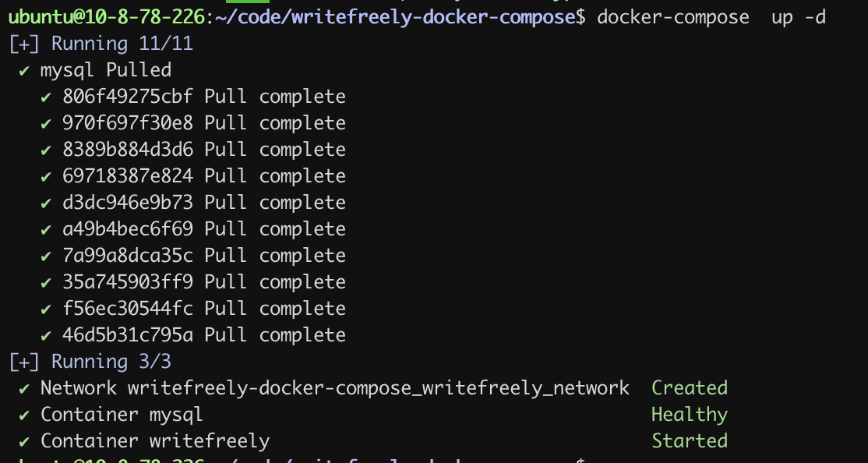Click the green Created status text
This screenshot has height=463, width=868.
click(x=689, y=388)
